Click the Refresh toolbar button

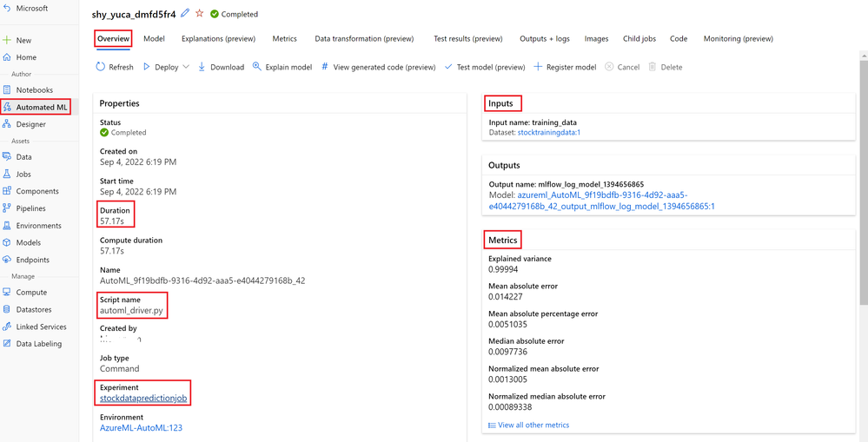tap(115, 67)
